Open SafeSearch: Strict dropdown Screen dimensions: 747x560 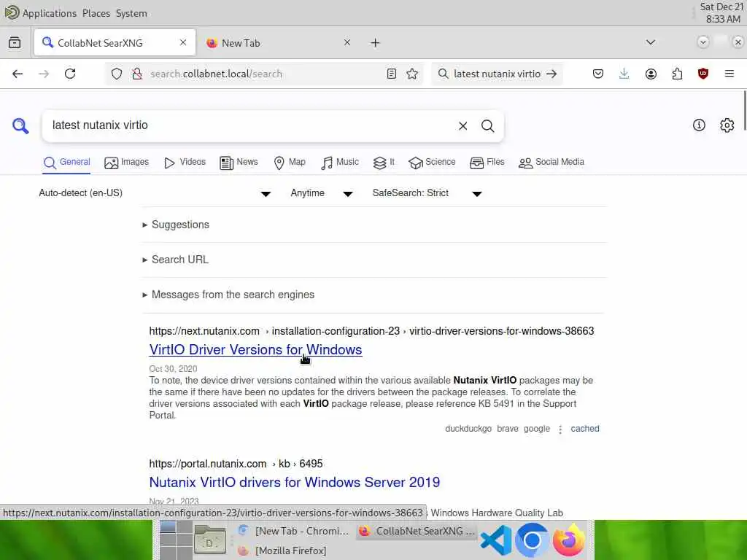point(427,193)
